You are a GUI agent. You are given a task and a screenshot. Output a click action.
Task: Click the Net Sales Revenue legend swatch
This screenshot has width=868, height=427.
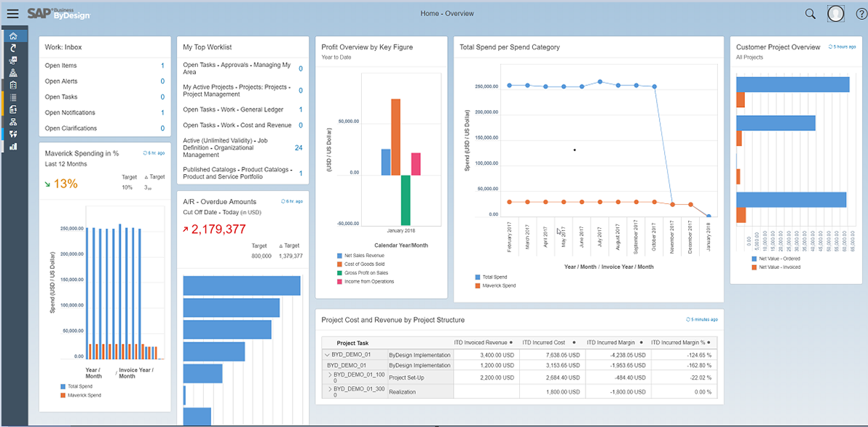click(x=339, y=256)
